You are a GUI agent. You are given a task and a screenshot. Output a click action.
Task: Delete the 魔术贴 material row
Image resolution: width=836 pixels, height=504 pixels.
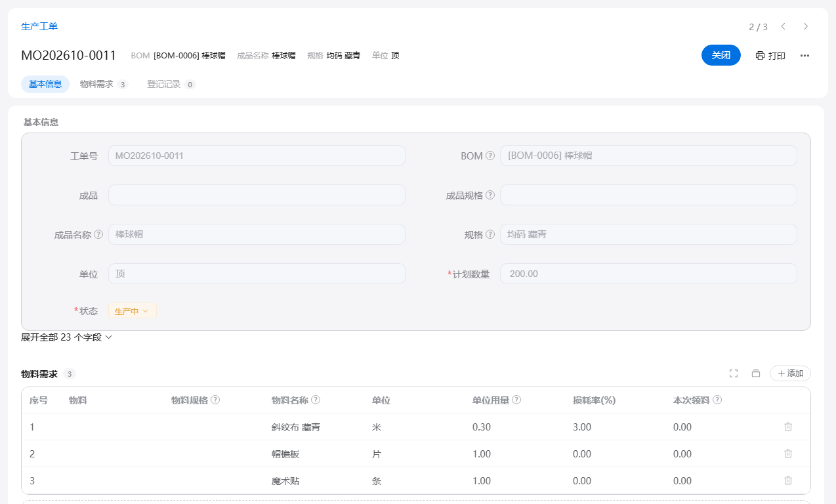788,480
